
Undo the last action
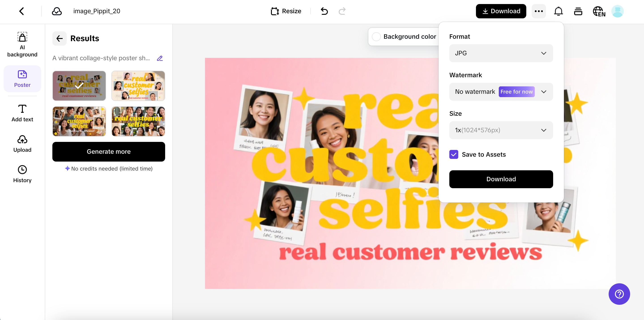(x=324, y=11)
